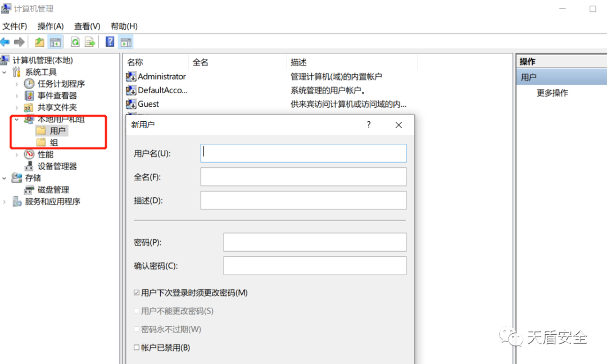Click the 性能 gauge icon
The image size is (607, 364).
[x=29, y=154]
